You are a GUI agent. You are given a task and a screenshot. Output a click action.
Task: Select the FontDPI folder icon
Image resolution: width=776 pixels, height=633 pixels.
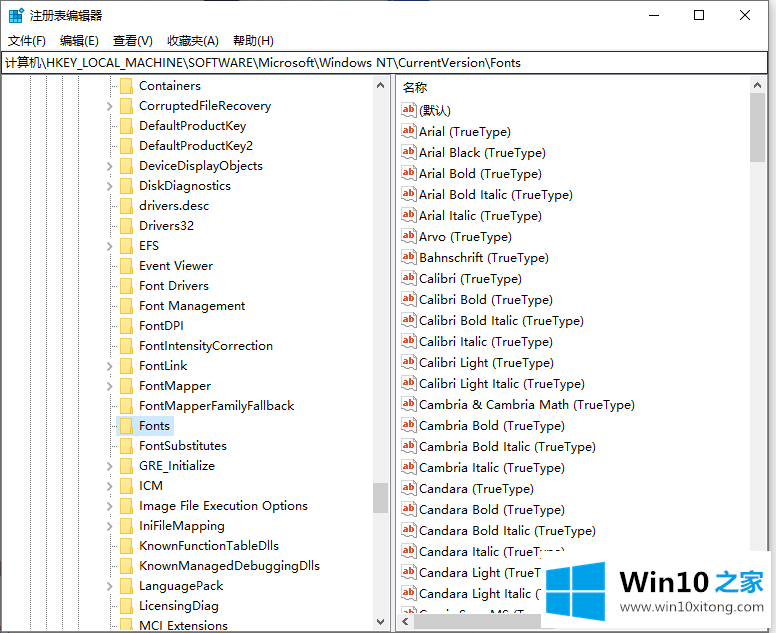tap(127, 326)
